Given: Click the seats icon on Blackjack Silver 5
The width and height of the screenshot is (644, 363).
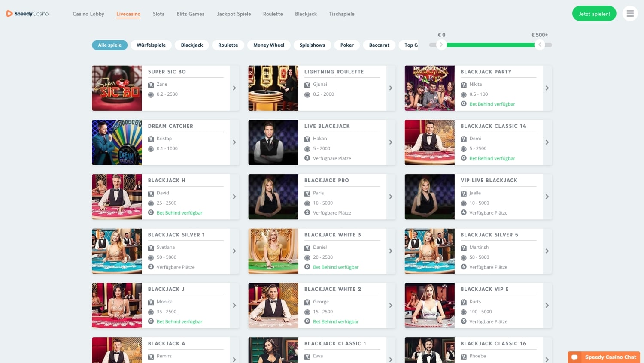Looking at the screenshot, I should click(x=463, y=267).
